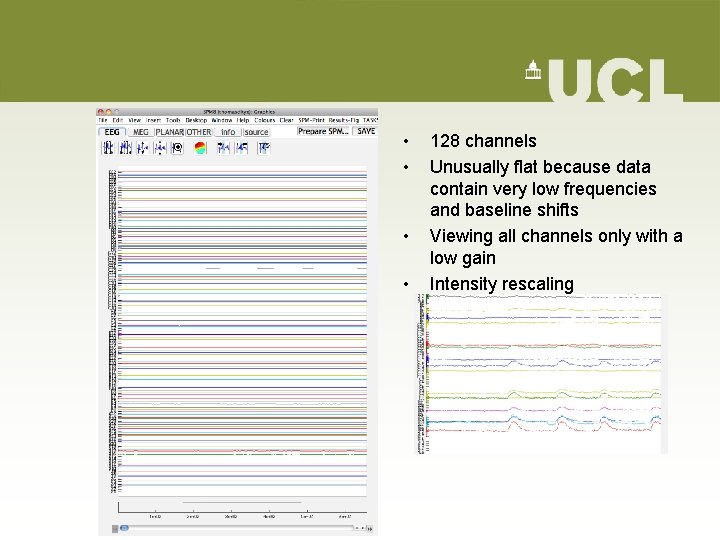Click the increase intensity rescaling icon
This screenshot has width=720, height=540.
coord(143,148)
